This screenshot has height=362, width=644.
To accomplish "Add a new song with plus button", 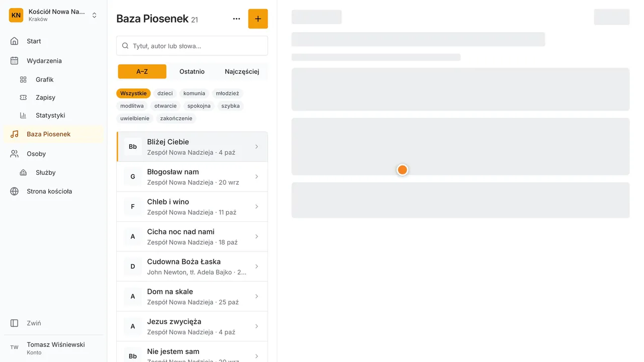I will click(x=258, y=19).
